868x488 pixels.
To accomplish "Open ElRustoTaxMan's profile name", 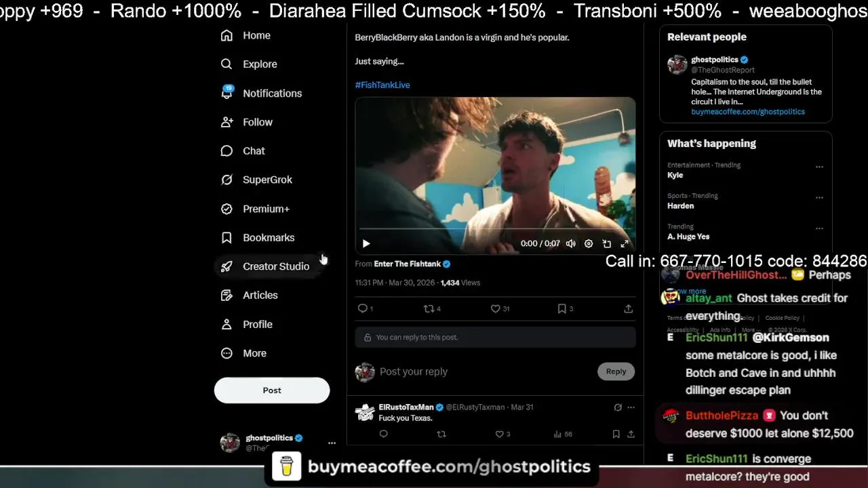I will [x=406, y=407].
